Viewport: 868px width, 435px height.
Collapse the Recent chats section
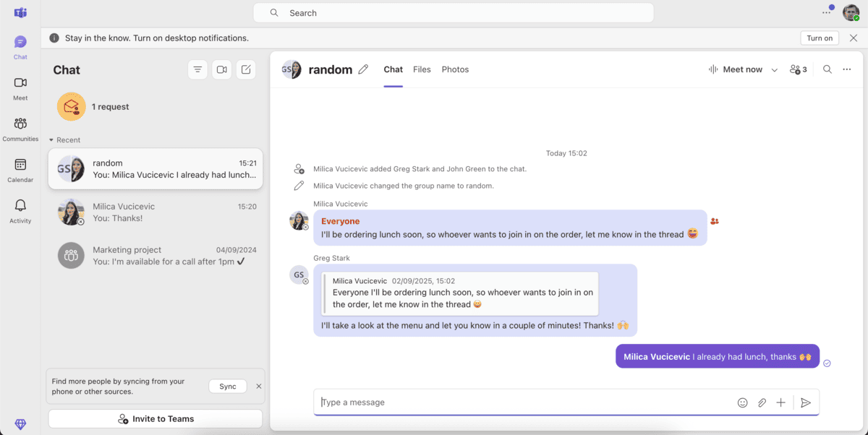pyautogui.click(x=51, y=140)
